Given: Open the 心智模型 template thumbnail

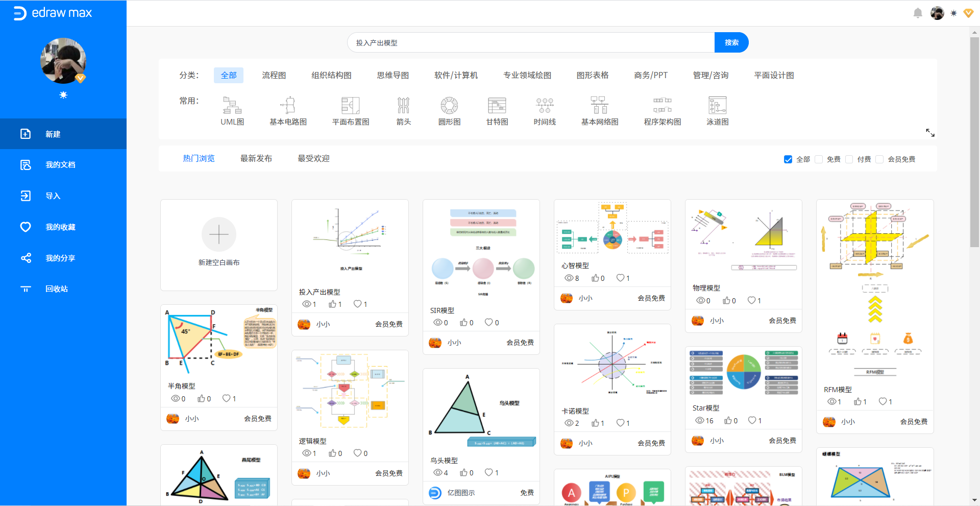Looking at the screenshot, I should tap(612, 229).
